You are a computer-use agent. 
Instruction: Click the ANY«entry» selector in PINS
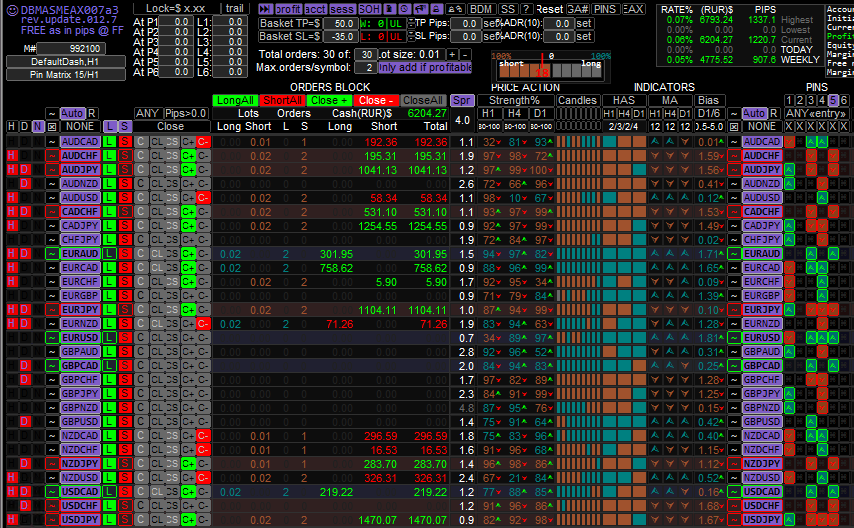pyautogui.click(x=816, y=113)
